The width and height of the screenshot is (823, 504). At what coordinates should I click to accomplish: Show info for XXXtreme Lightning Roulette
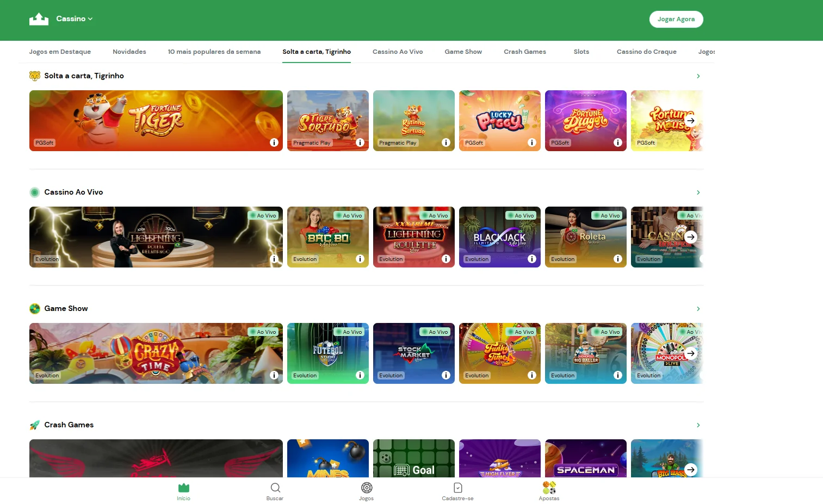(x=446, y=259)
